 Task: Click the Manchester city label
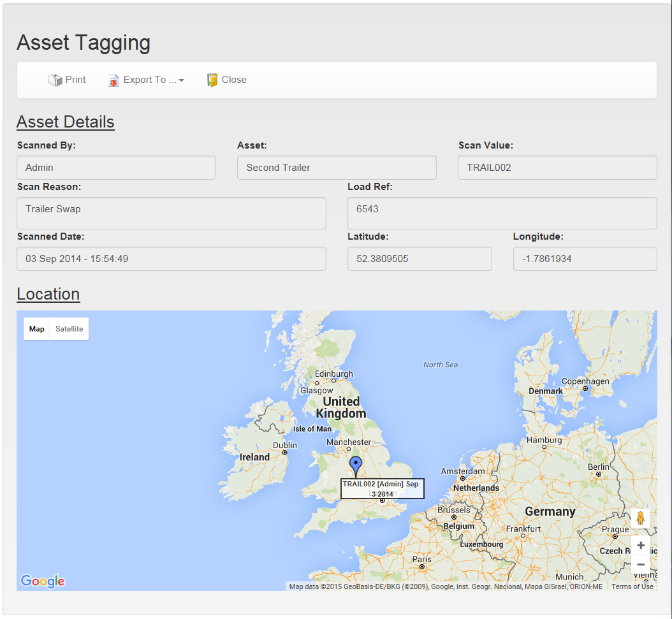pyautogui.click(x=349, y=442)
